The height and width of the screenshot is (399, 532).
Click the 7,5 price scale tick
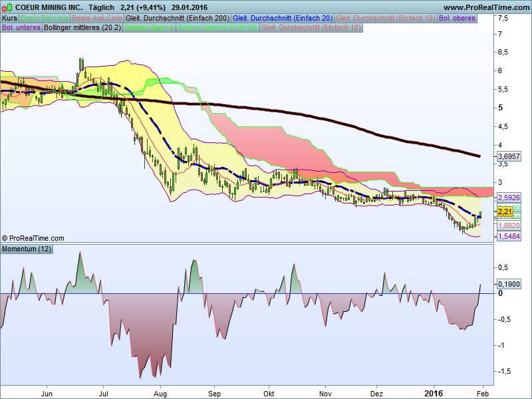click(x=503, y=19)
